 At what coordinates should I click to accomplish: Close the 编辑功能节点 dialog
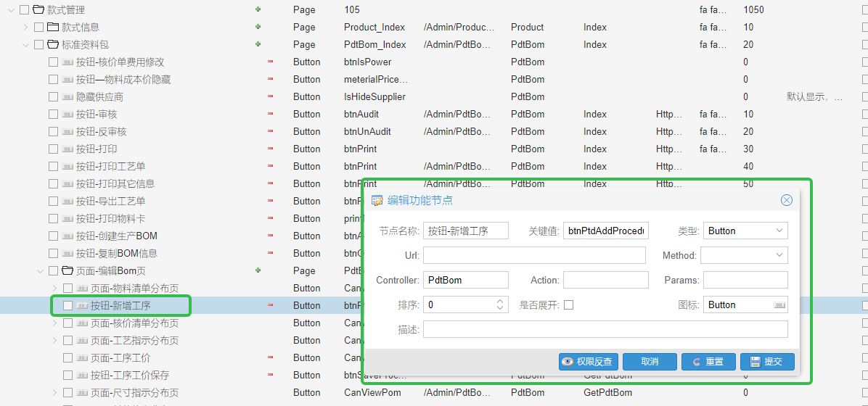(786, 200)
